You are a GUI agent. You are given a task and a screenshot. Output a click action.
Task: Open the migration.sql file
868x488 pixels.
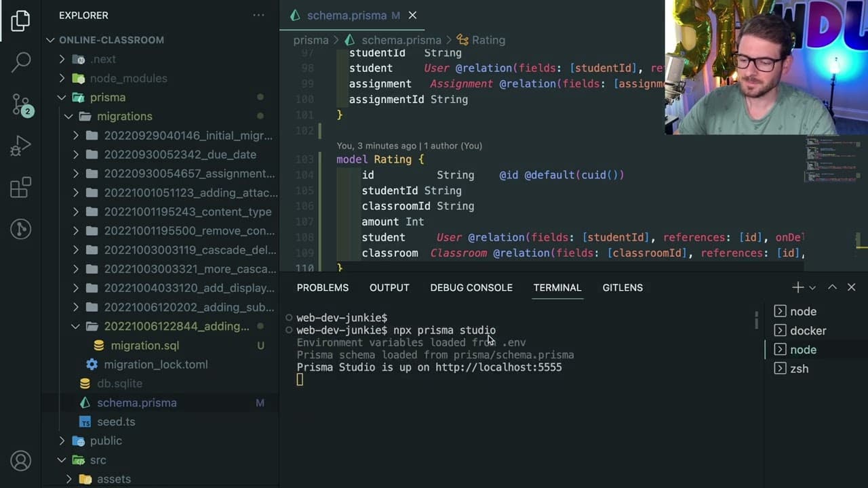144,345
